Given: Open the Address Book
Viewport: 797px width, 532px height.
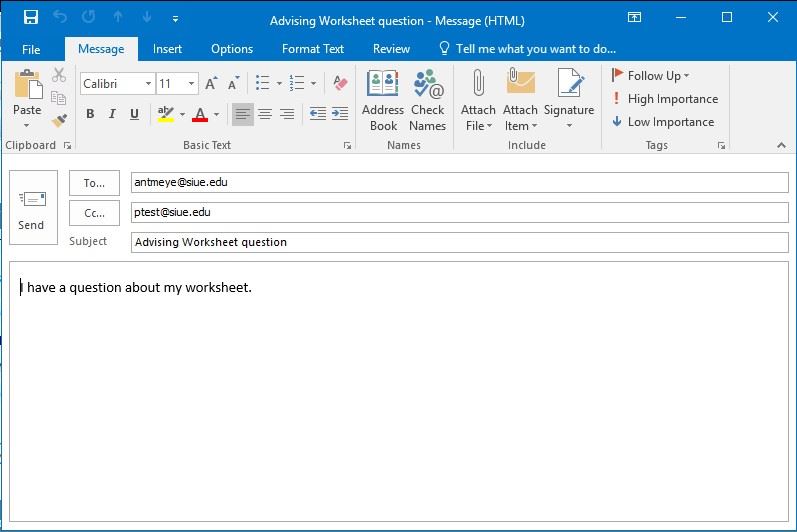Looking at the screenshot, I should 383,101.
